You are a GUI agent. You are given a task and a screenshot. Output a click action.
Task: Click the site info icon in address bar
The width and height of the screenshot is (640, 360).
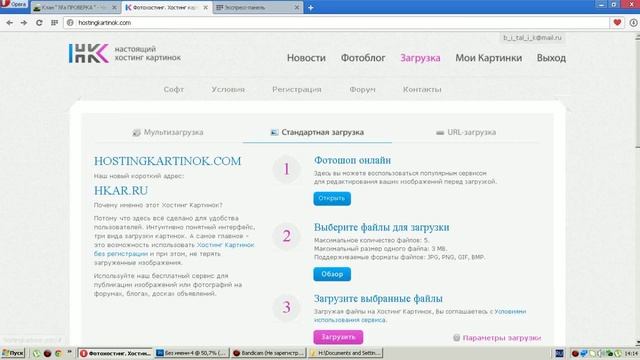(x=70, y=23)
